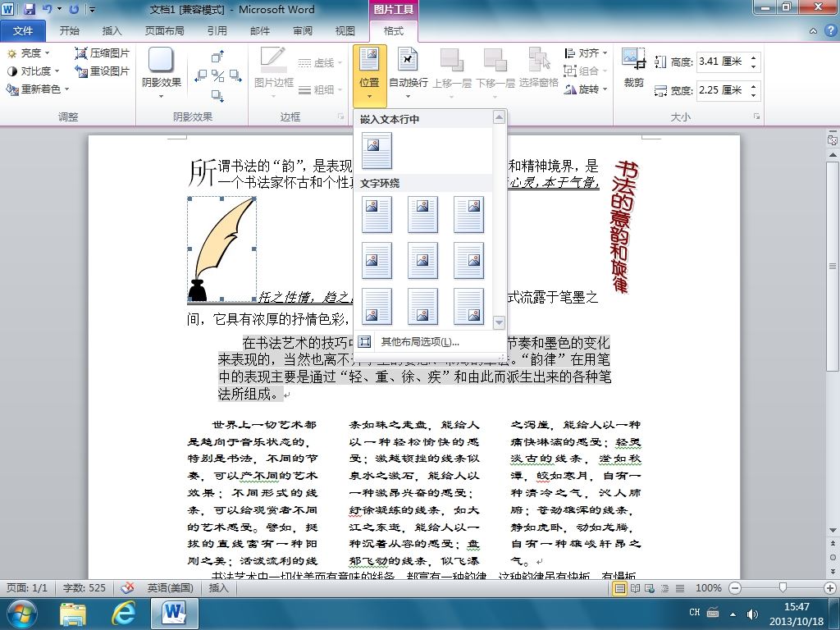This screenshot has width=840, height=630.
Task: Click the Reset Picture icon
Action: coord(80,71)
